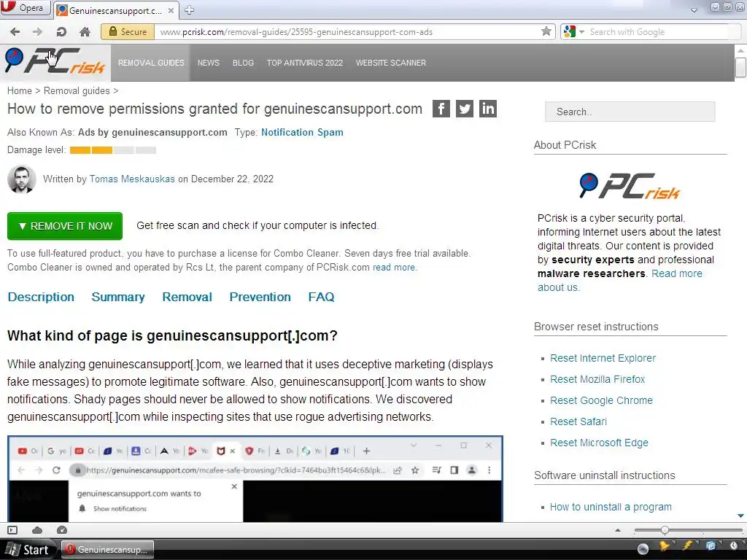Open the Windows Start menu
The image size is (747, 560).
pyautogui.click(x=28, y=550)
